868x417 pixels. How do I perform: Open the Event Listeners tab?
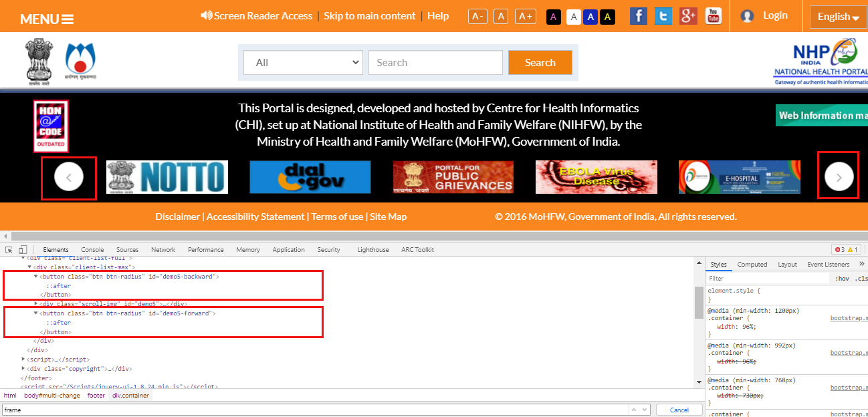(829, 264)
